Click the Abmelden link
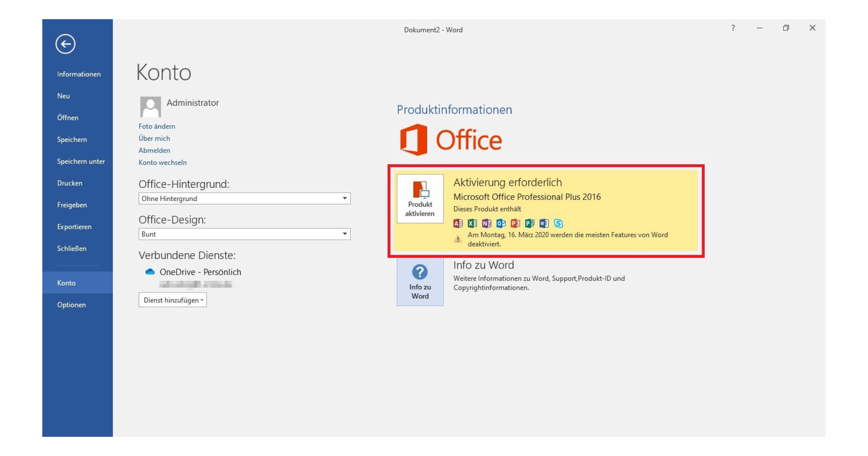Screen dimensions: 868x456 (x=154, y=150)
